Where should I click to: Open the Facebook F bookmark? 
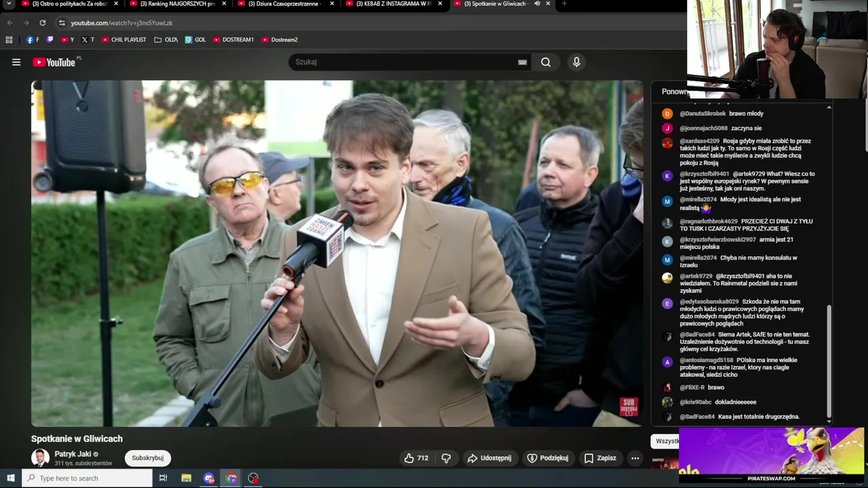[33, 40]
